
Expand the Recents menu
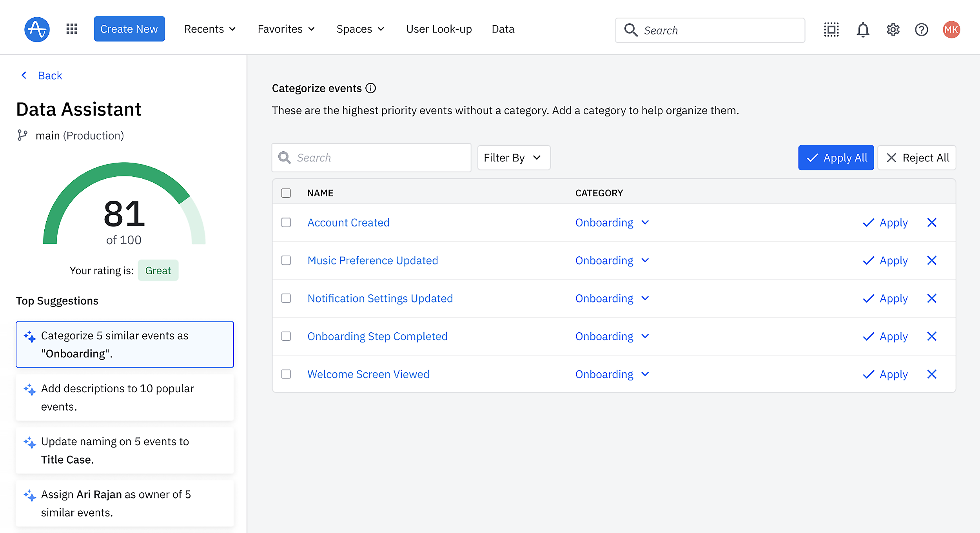pyautogui.click(x=210, y=29)
